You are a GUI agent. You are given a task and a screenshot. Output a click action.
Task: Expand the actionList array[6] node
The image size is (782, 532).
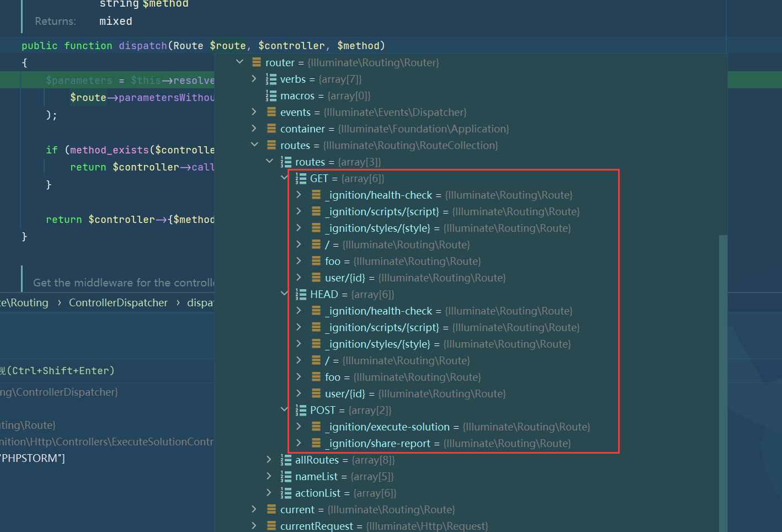(x=269, y=493)
